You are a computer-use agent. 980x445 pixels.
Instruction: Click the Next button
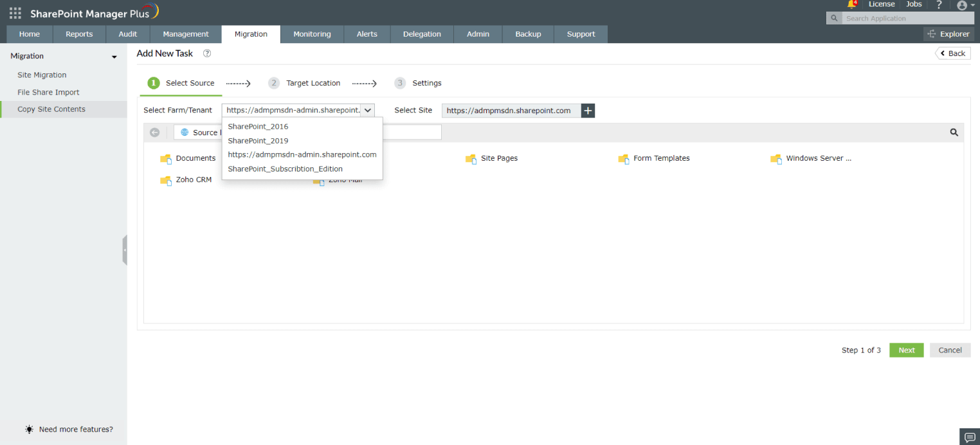[x=907, y=350]
